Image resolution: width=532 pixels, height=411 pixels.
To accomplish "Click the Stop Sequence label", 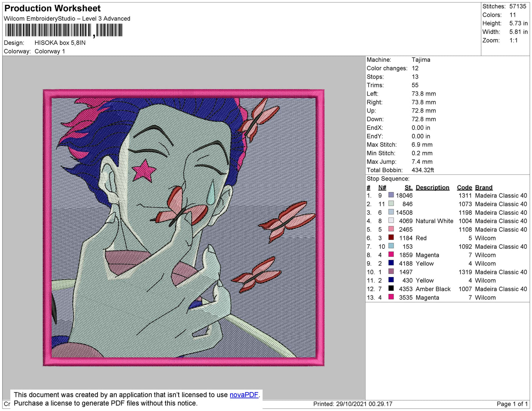I will pos(388,178).
